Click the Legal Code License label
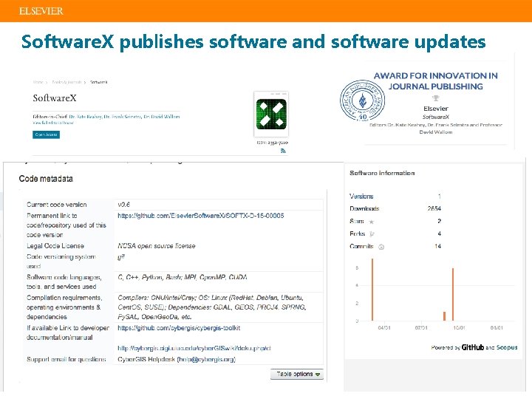 coord(55,245)
